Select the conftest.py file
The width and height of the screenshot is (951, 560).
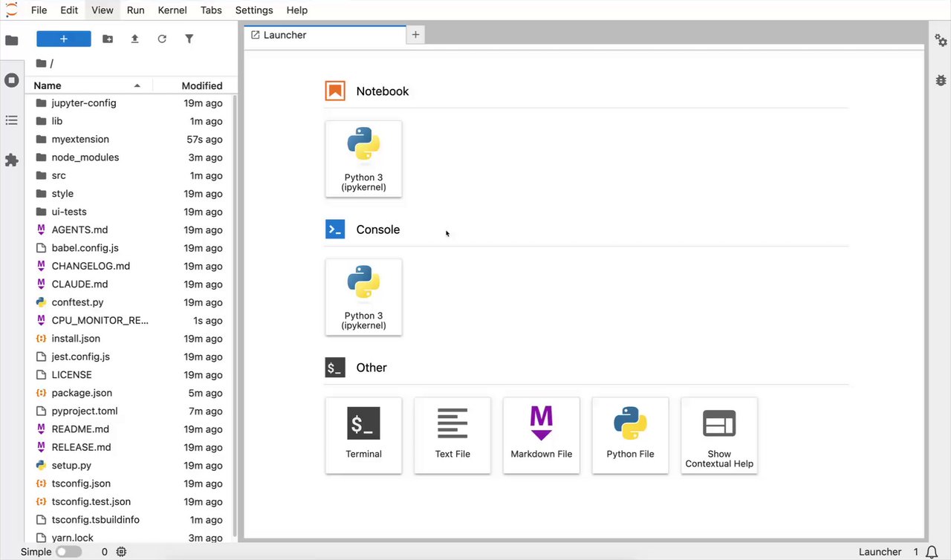coord(129,302)
